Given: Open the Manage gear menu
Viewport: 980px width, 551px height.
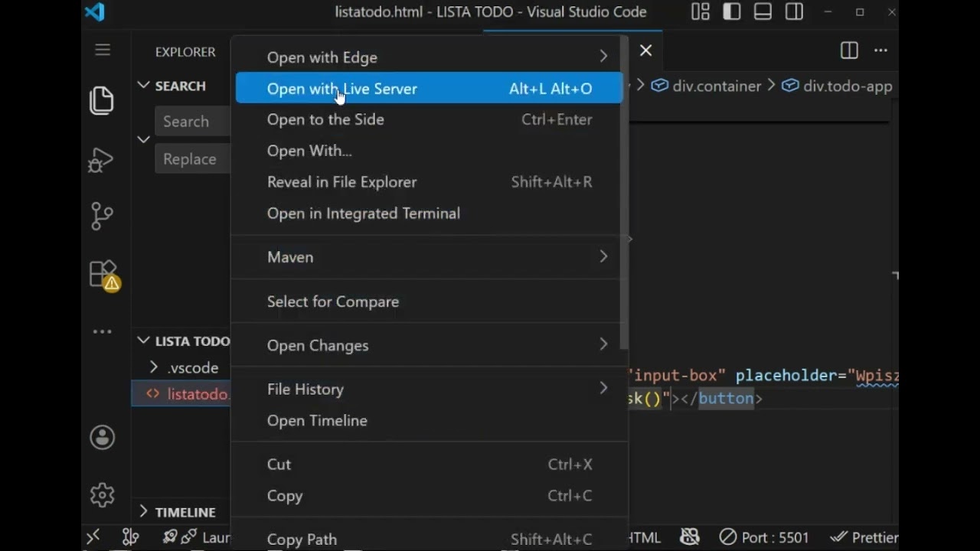Looking at the screenshot, I should pyautogui.click(x=102, y=495).
